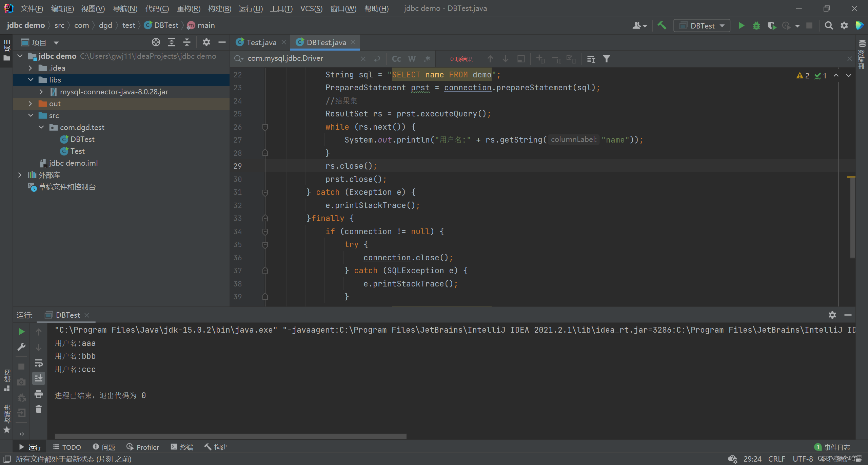Expand the mysql-connector-java-8.0.28.jar node
This screenshot has width=868, height=465.
coord(41,92)
